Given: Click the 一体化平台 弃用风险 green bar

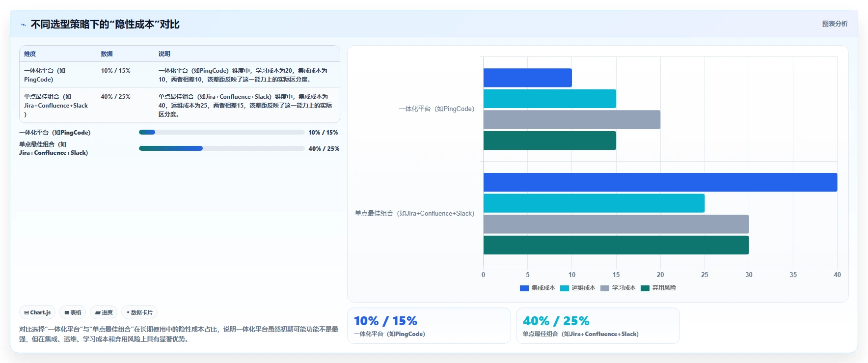Looking at the screenshot, I should pyautogui.click(x=550, y=140).
